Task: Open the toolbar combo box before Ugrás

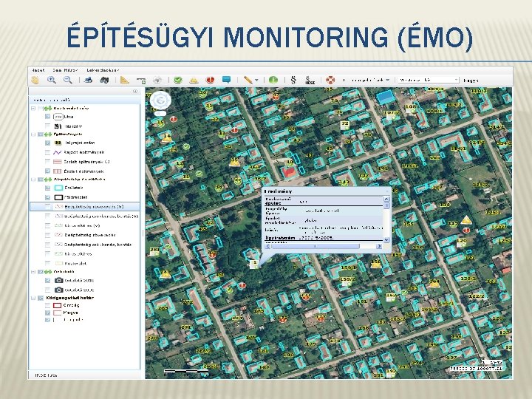Action: tap(429, 80)
